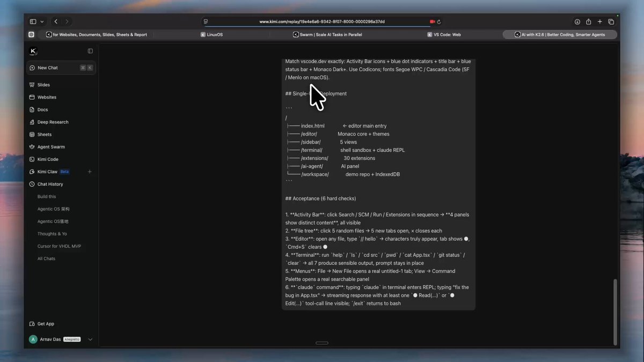
Task: Click the Allegretto plan badge
Action: tap(72, 339)
